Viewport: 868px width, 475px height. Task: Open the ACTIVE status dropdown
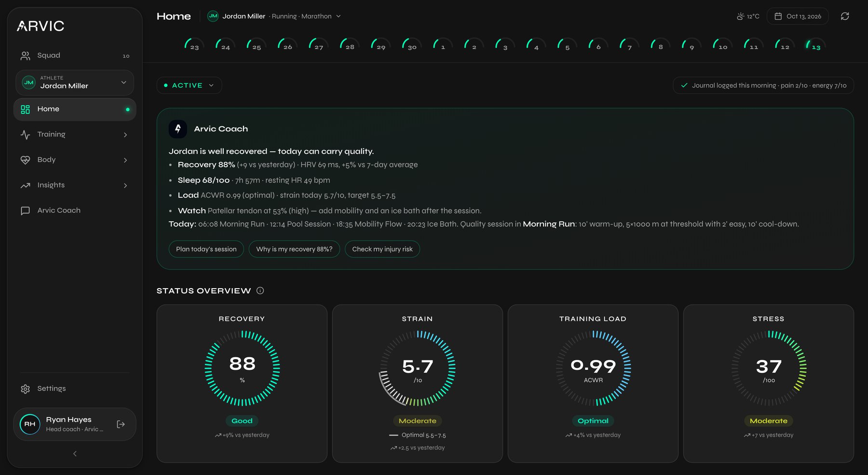coord(189,85)
